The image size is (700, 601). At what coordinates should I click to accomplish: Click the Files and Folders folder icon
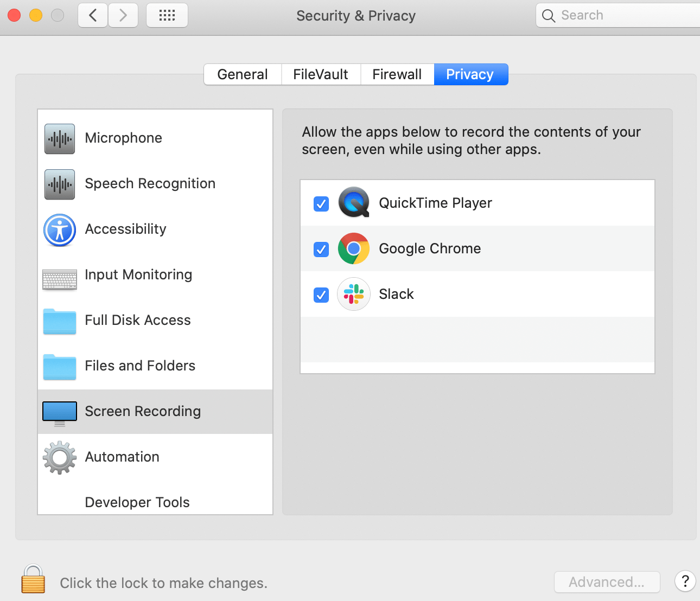tap(60, 367)
